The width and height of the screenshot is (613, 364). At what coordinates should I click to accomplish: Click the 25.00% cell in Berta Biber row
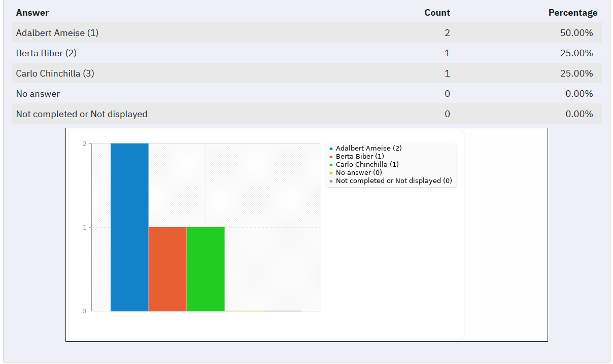coord(579,53)
